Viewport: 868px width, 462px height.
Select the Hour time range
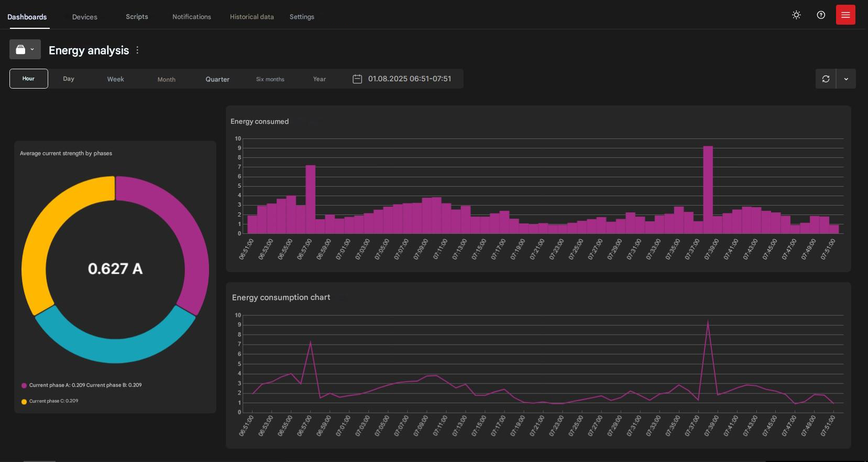coord(29,79)
